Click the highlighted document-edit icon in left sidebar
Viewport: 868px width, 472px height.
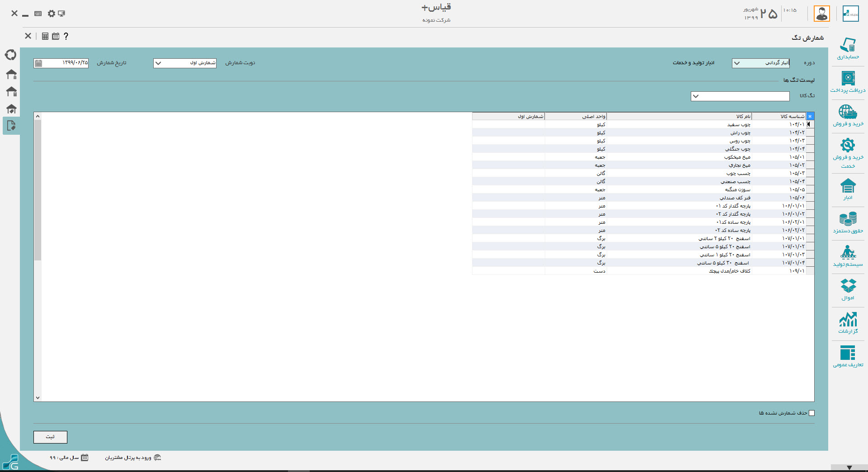pos(11,126)
